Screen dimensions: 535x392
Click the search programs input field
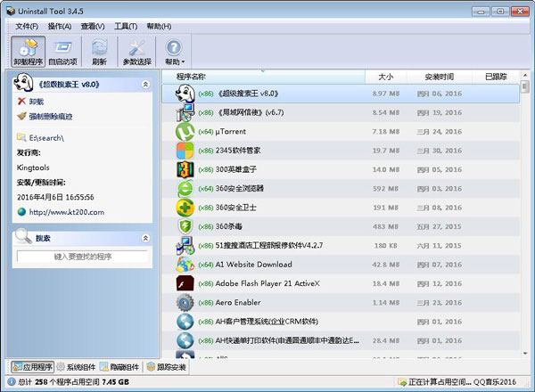tap(82, 257)
